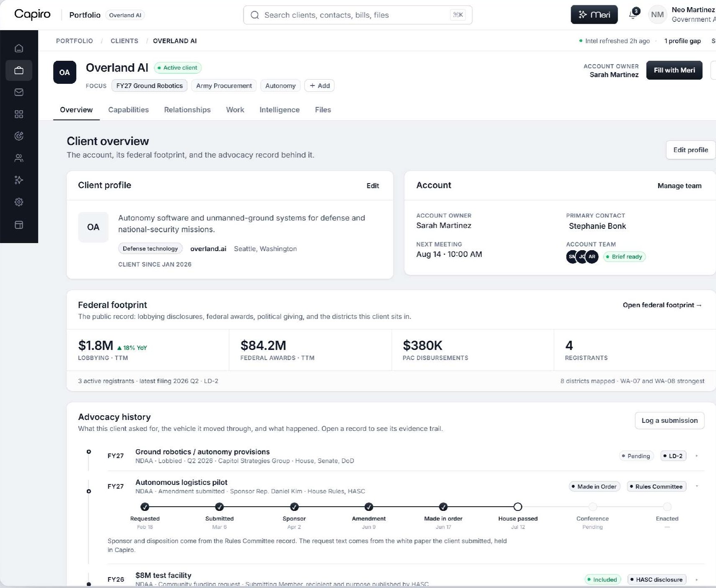The image size is (716, 588).
Task: Click the Made in order timeline checkpoint
Action: coord(443,507)
